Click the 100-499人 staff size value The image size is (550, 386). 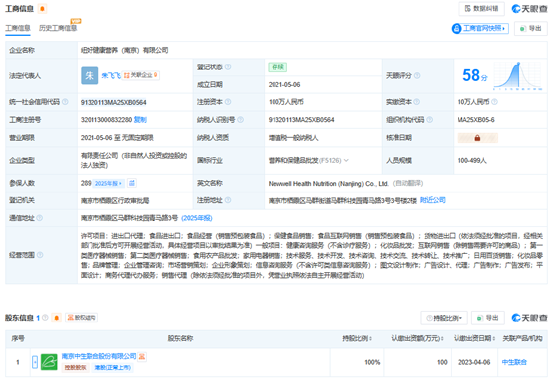[x=472, y=160]
